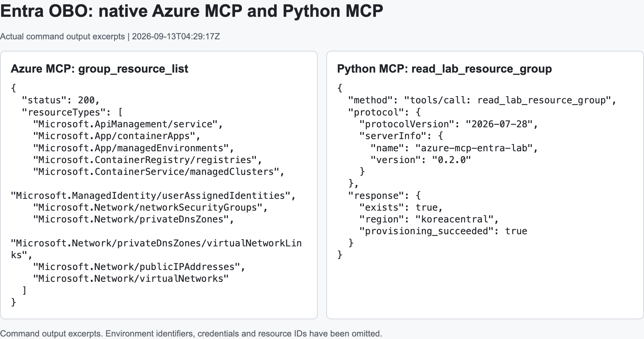Click the '"method": "tools/call: read_lab_resource_group"' line
Screen dimensions: 644x339
pos(483,100)
